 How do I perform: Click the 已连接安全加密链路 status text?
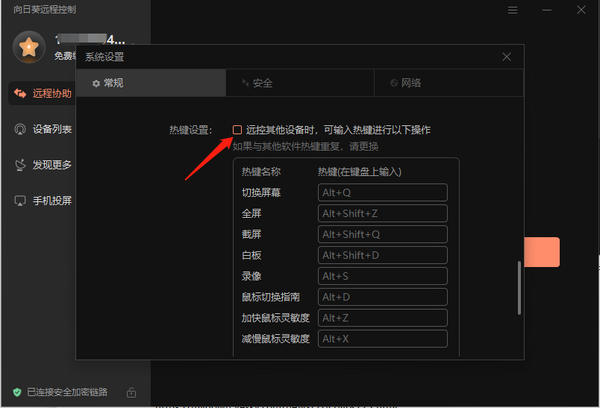point(67,392)
